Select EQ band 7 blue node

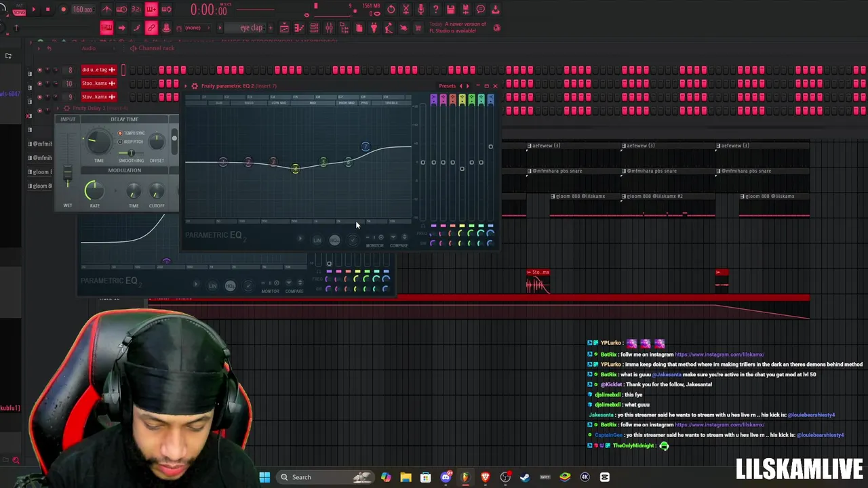tap(366, 146)
